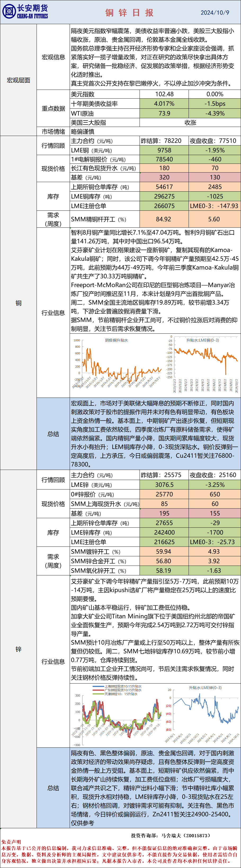Click the 宏观层面 section label
Viewport: 241px width, 868px height.
(x=19, y=80)
